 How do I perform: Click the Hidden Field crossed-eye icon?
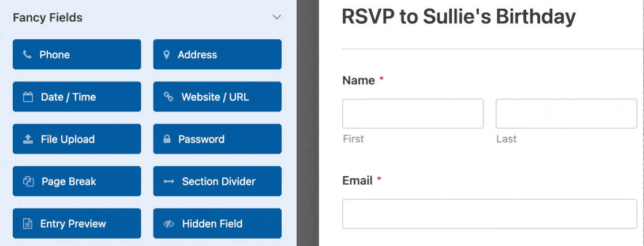[169, 224]
